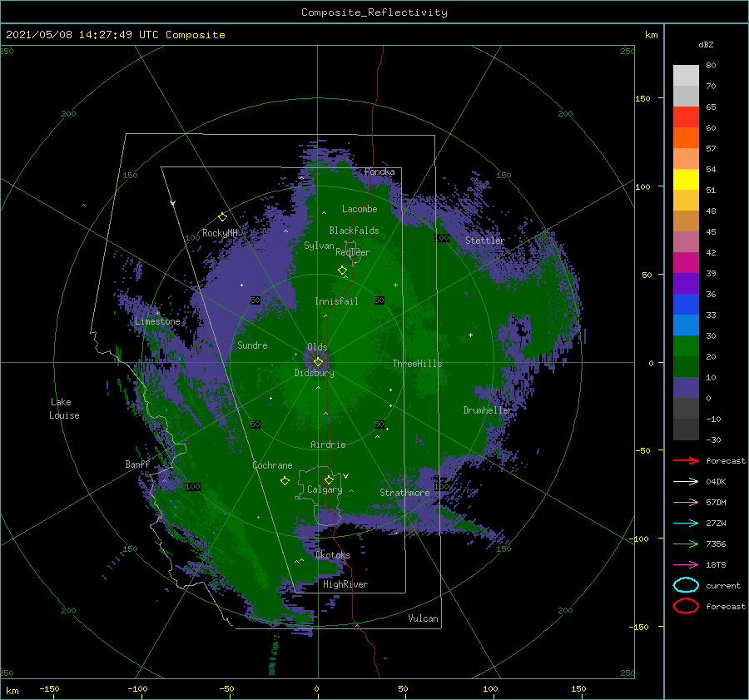Screen dimensions: 749x700
Task: Click the RedDeer city label
Action: click(x=353, y=252)
